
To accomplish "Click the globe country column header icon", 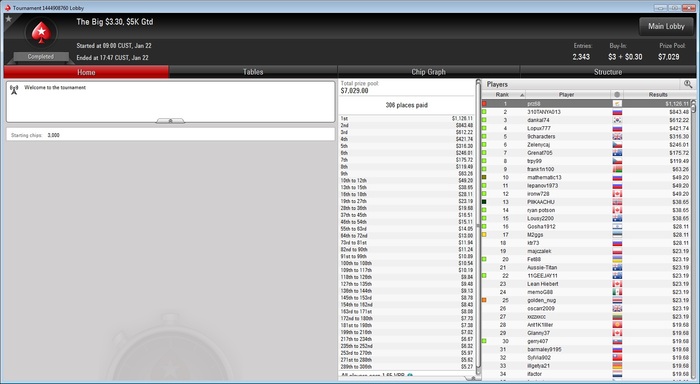I will [x=617, y=95].
